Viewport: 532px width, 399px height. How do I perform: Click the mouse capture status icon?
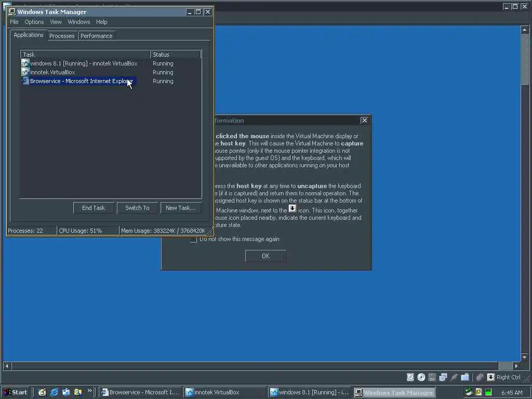coord(480,377)
